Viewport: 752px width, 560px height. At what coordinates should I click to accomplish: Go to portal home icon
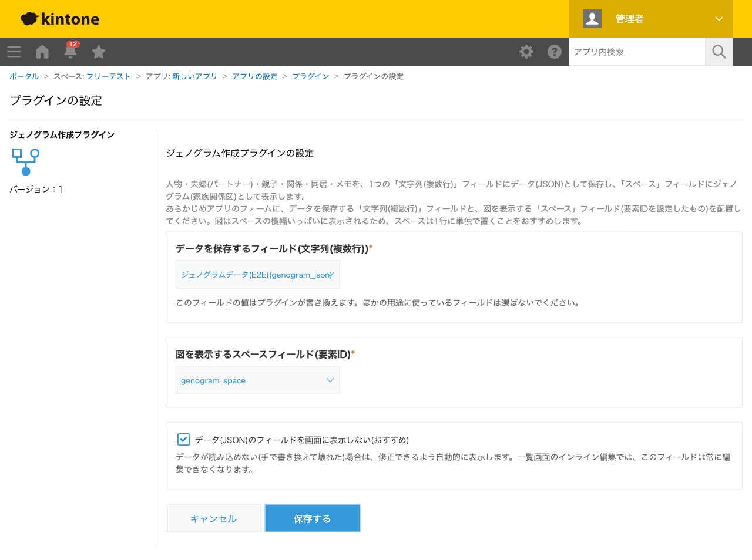coord(42,52)
